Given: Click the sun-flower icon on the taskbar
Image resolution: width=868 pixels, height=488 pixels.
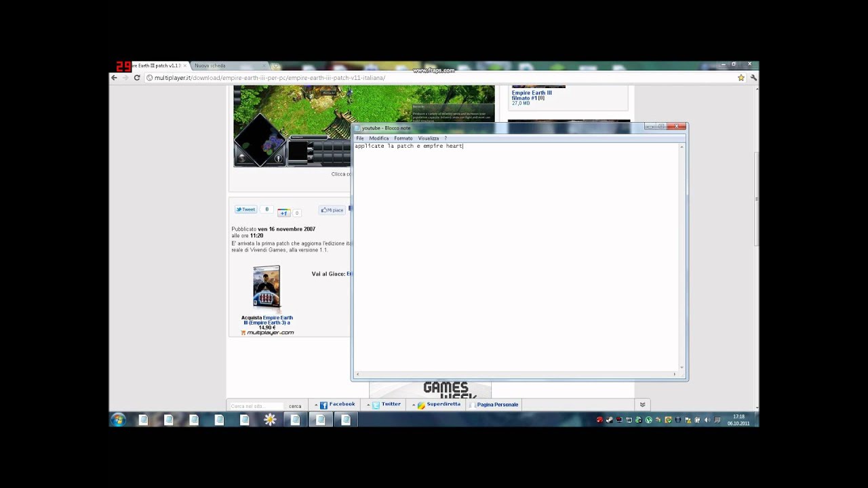Looking at the screenshot, I should [x=270, y=420].
